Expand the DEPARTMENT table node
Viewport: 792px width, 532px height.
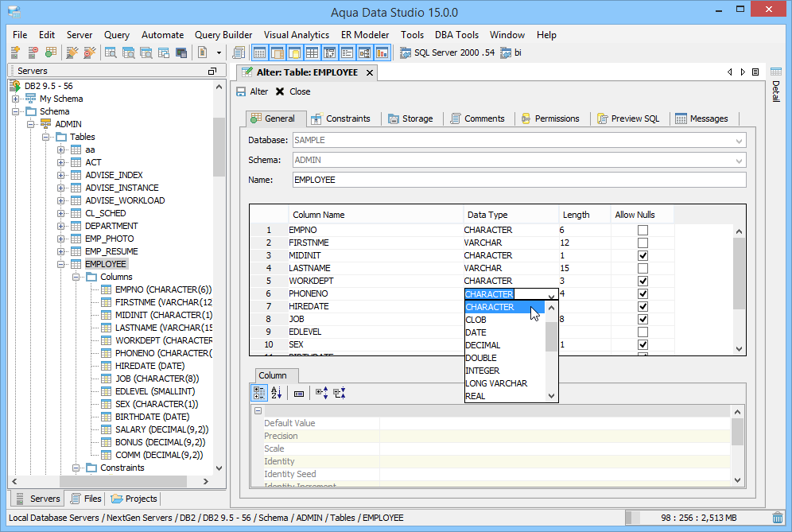click(x=61, y=225)
